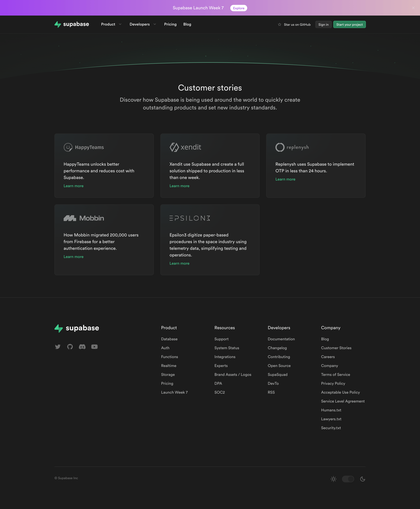This screenshot has width=420, height=509.
Task: Click Learn more under Xendit
Action: (180, 186)
